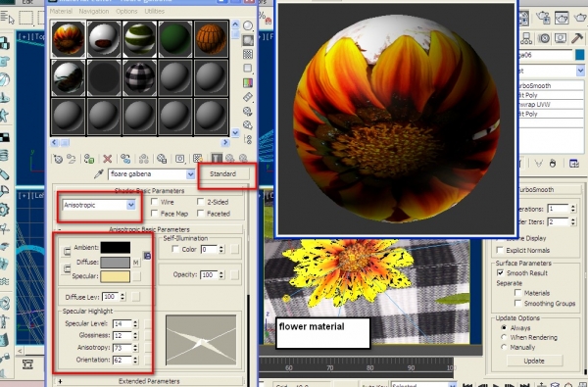Click Configure Modifier Sets icon below stack
Image resolution: width=588 pixels, height=387 pixels.
point(574,164)
